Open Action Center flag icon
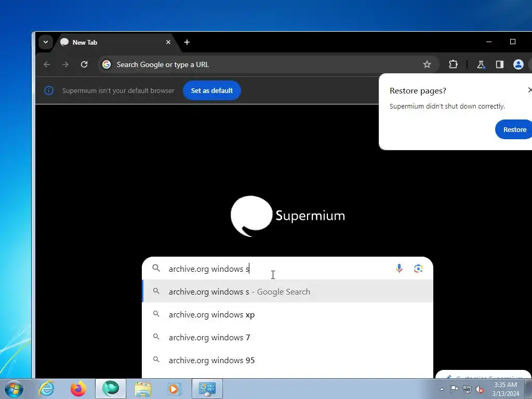This screenshot has height=399, width=532. point(454,389)
